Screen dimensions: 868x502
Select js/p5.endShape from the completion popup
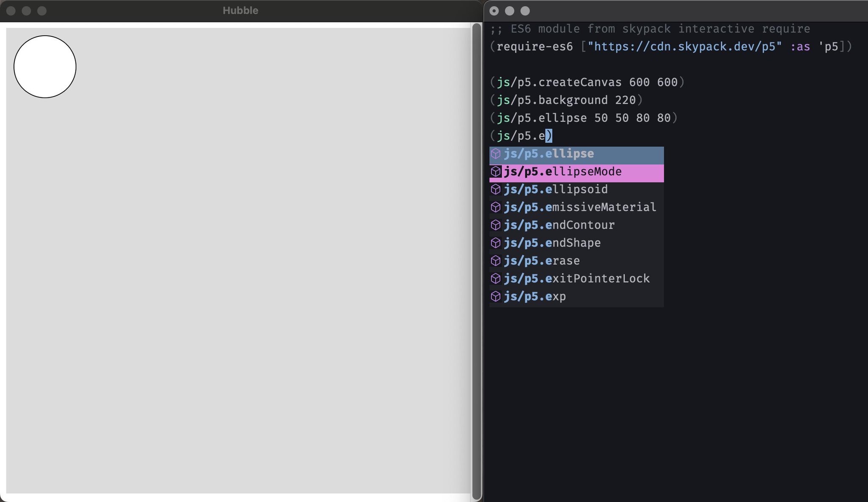(x=552, y=243)
